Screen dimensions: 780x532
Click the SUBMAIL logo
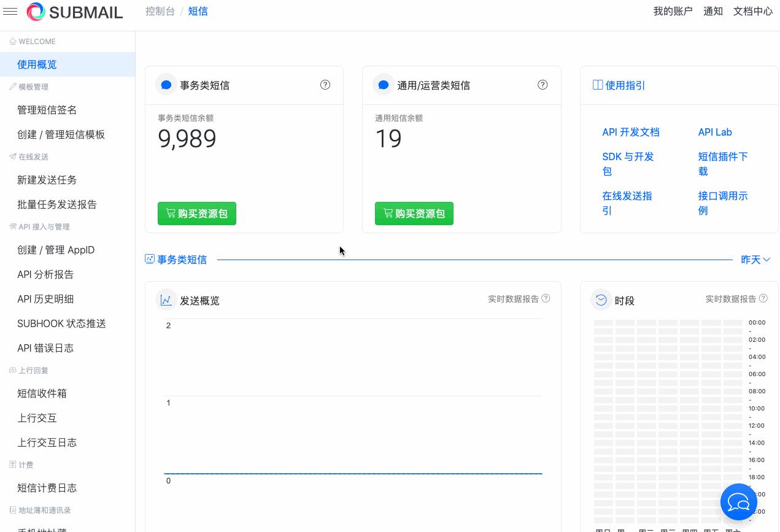[x=75, y=12]
